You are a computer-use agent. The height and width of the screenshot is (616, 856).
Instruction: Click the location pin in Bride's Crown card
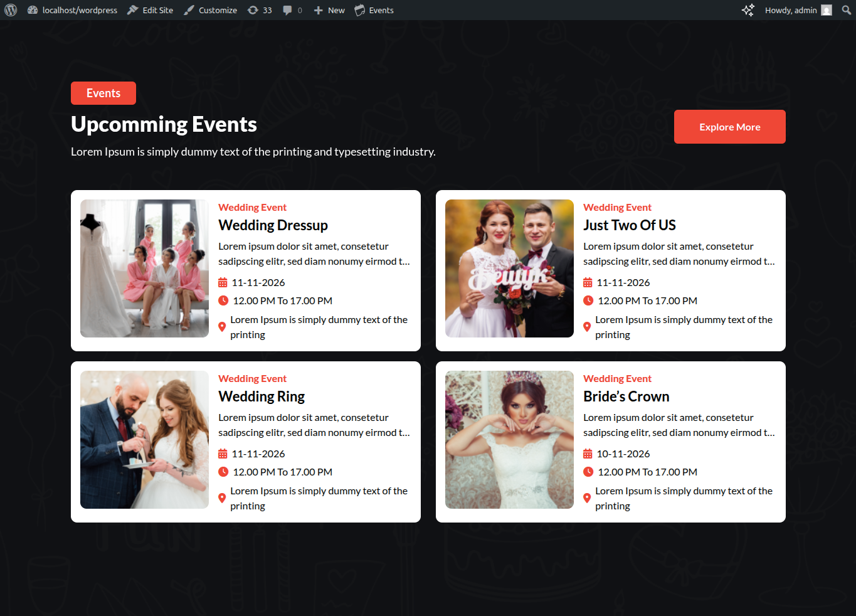coord(587,498)
